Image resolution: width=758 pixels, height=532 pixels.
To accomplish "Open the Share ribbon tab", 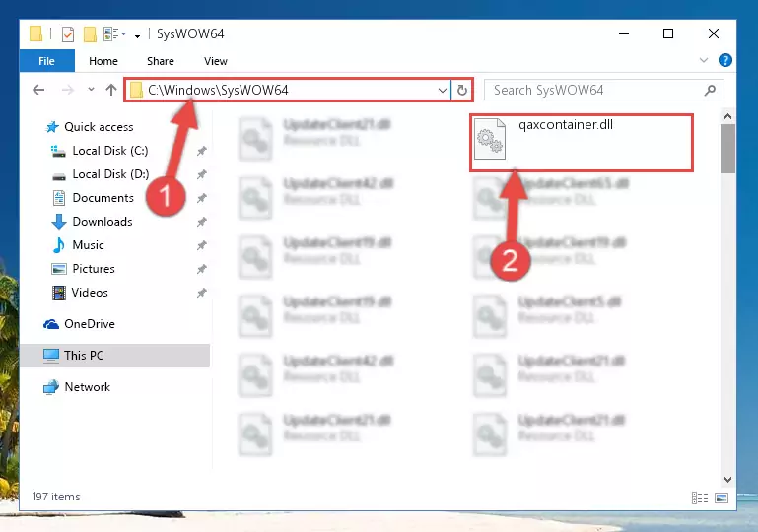I will tap(161, 61).
